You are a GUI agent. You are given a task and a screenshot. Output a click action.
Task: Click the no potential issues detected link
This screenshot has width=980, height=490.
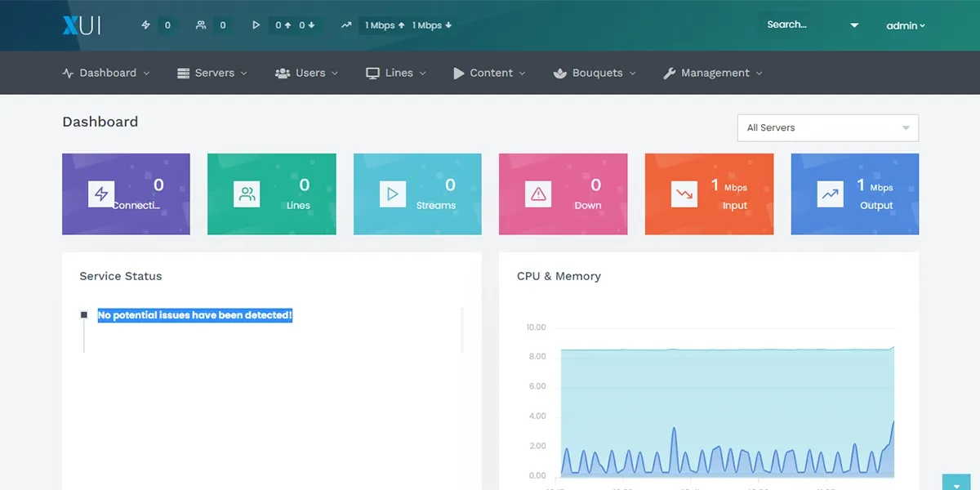pos(194,314)
